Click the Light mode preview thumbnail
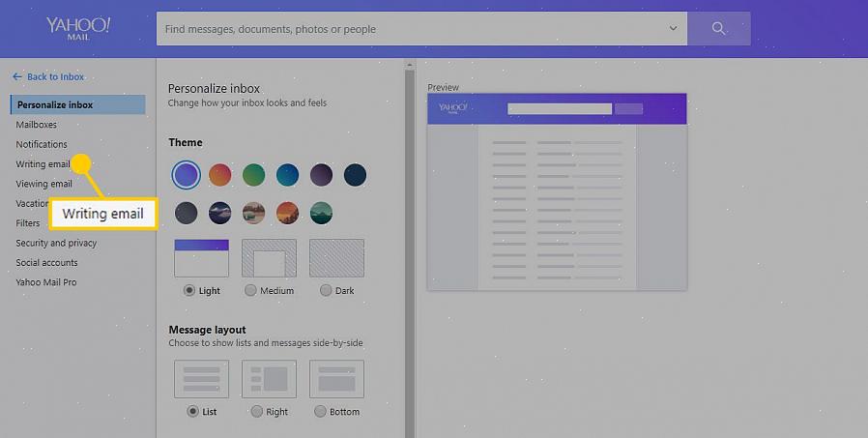The image size is (868, 438). (x=201, y=258)
